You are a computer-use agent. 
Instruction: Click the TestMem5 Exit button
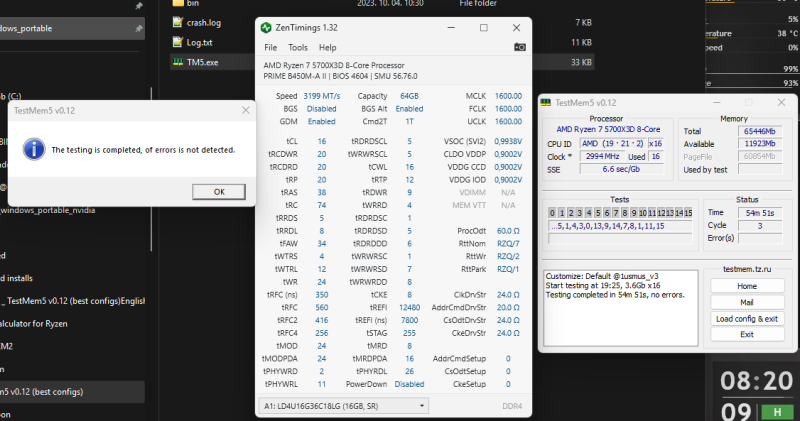click(x=747, y=335)
